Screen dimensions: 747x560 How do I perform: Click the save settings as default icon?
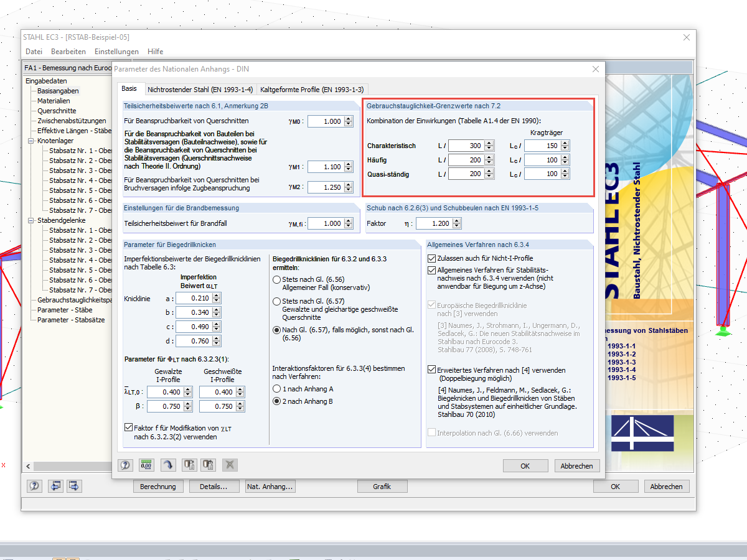[189, 465]
